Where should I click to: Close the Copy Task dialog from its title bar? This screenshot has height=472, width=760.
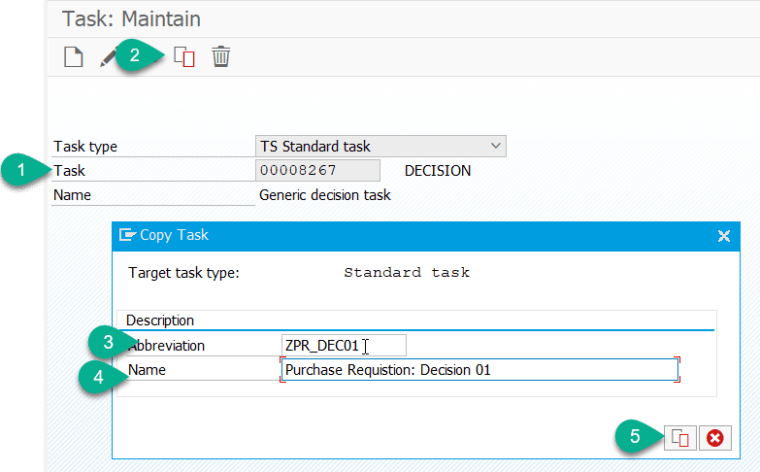pyautogui.click(x=724, y=235)
